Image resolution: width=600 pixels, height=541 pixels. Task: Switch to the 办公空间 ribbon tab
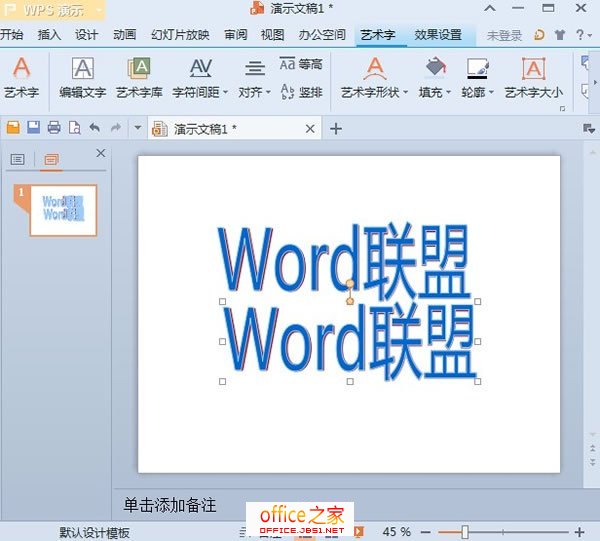pos(322,35)
